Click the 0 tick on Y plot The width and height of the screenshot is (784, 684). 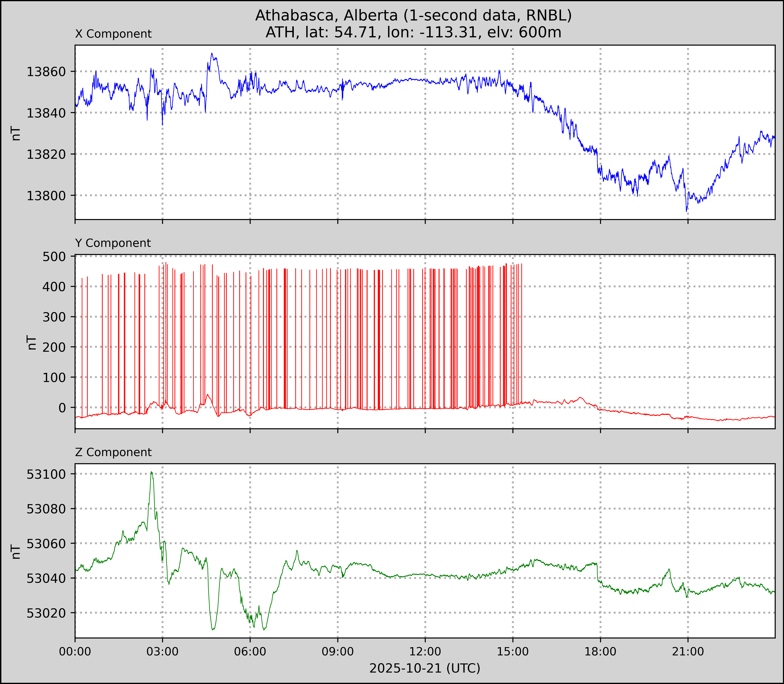pyautogui.click(x=62, y=408)
